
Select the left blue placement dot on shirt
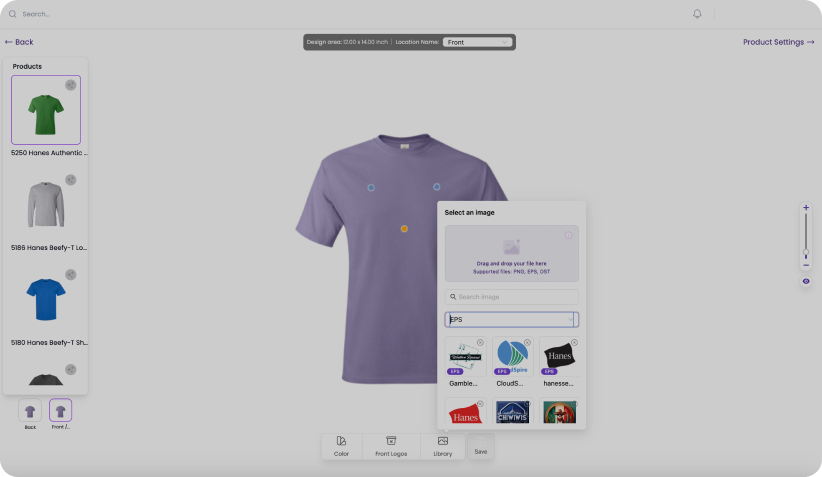pyautogui.click(x=370, y=187)
